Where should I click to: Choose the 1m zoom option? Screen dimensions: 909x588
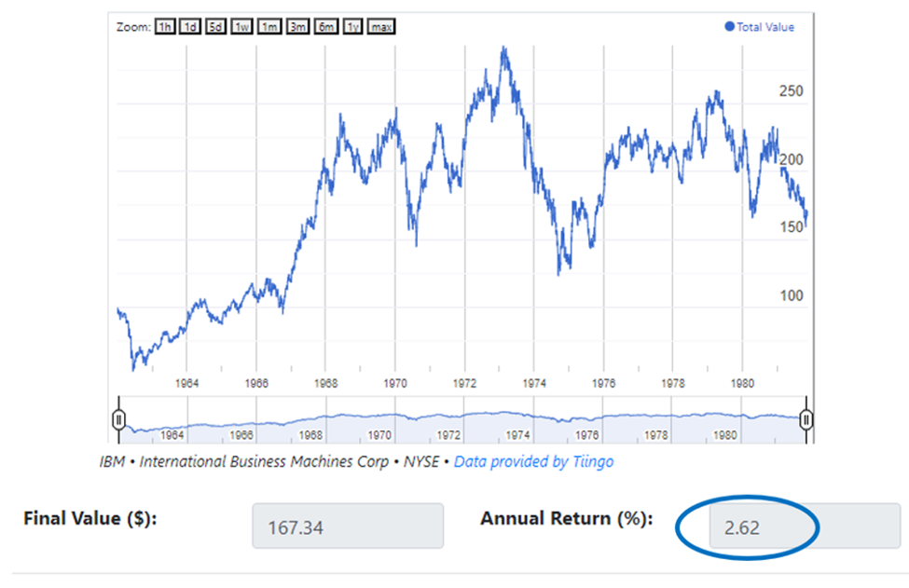point(270,27)
